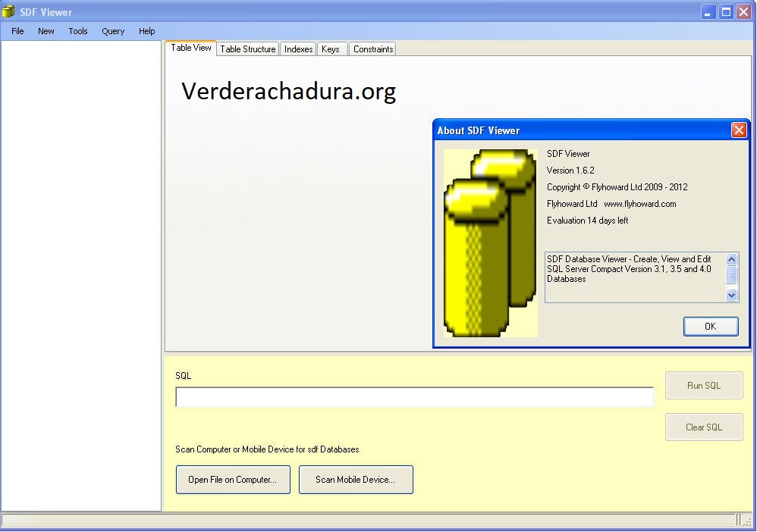Click Open File on Computer button

(x=233, y=480)
